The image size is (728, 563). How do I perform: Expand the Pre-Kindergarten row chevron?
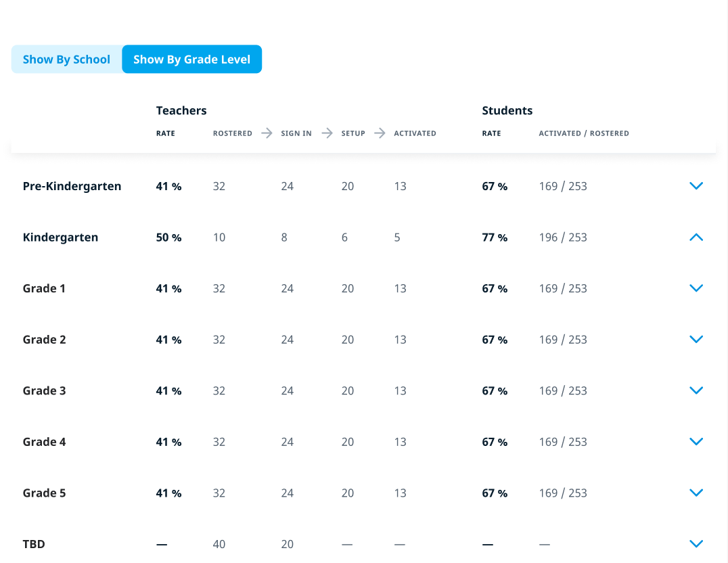coord(696,186)
